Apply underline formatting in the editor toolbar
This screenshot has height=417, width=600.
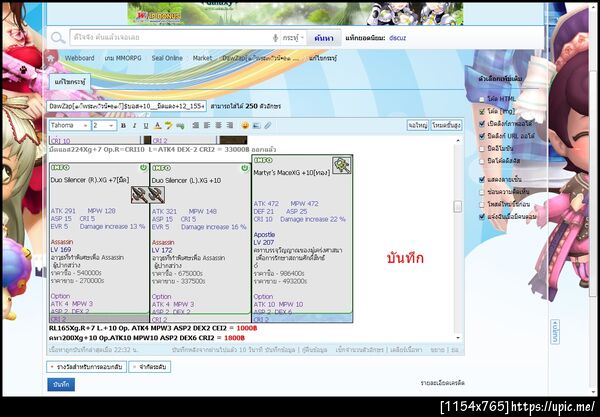[x=146, y=125]
